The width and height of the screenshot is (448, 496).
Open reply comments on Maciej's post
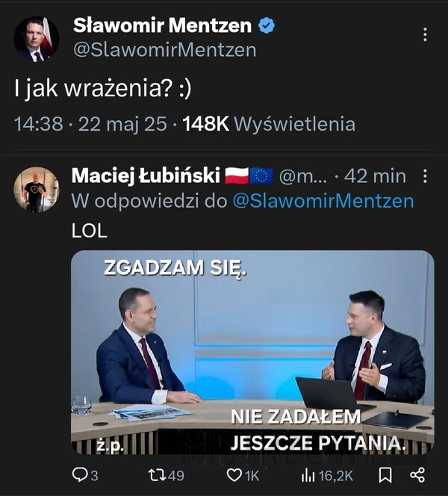coord(84,474)
